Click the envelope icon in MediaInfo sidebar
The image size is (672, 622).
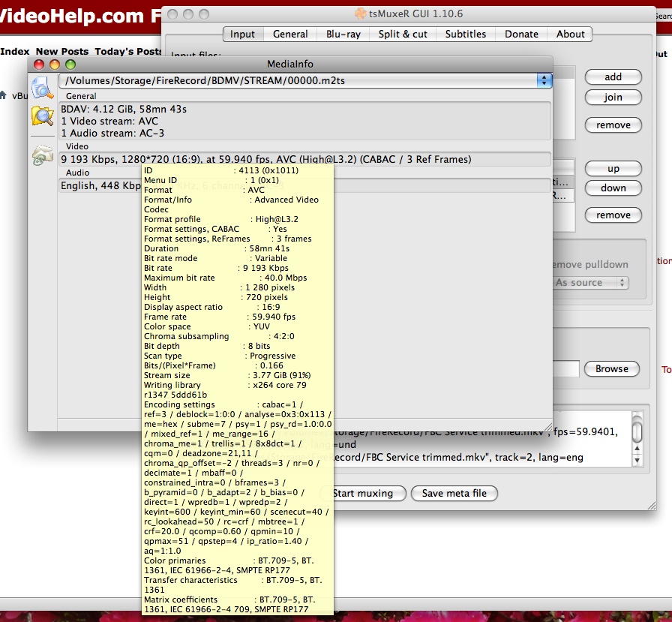click(x=43, y=155)
